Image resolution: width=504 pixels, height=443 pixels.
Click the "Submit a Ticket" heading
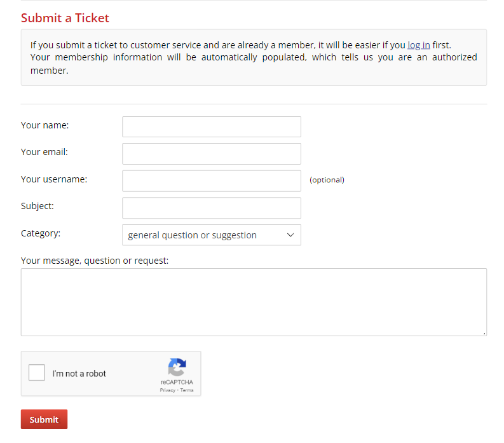click(x=65, y=18)
